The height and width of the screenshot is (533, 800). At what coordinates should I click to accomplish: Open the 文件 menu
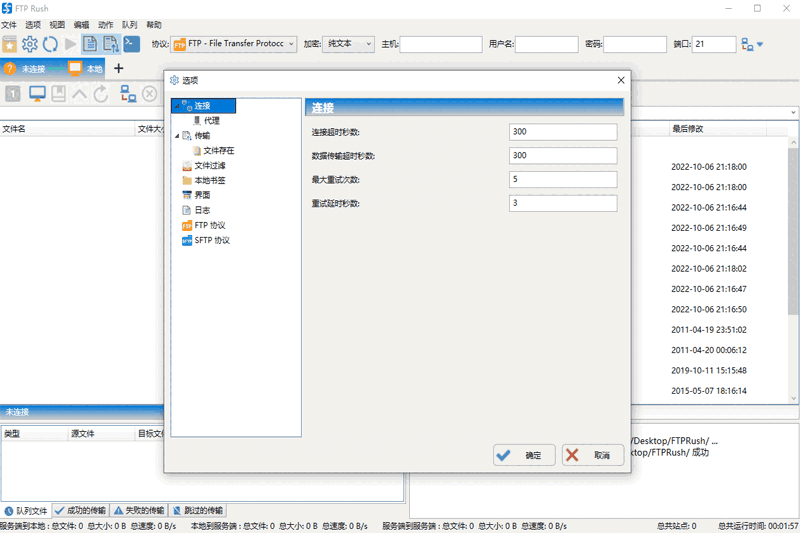pos(9,25)
